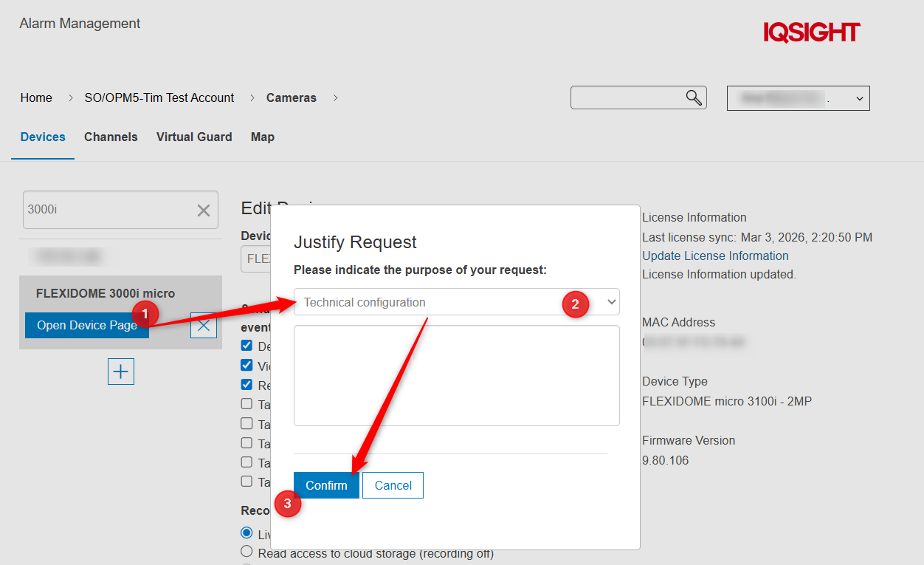The height and width of the screenshot is (565, 924).
Task: Clear the 3000i search filter
Action: tap(204, 210)
